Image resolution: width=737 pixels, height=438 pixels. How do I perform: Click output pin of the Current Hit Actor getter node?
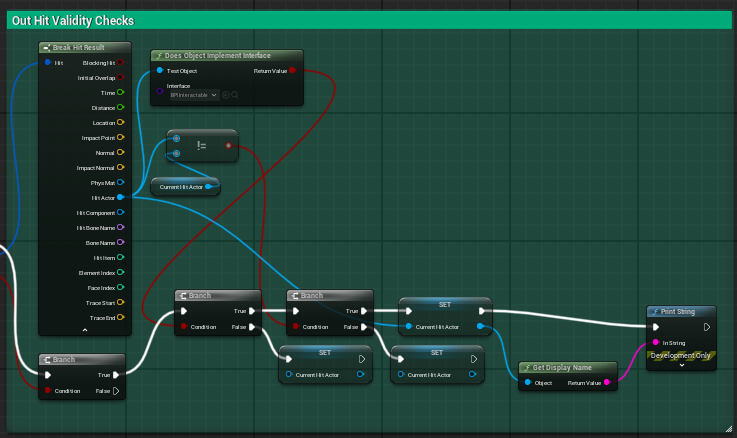pyautogui.click(x=208, y=187)
